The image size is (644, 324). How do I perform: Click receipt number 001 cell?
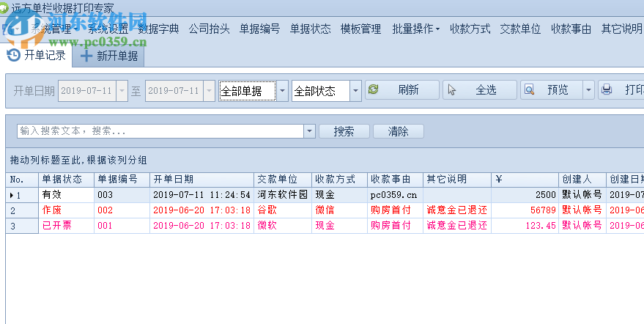[122, 225]
